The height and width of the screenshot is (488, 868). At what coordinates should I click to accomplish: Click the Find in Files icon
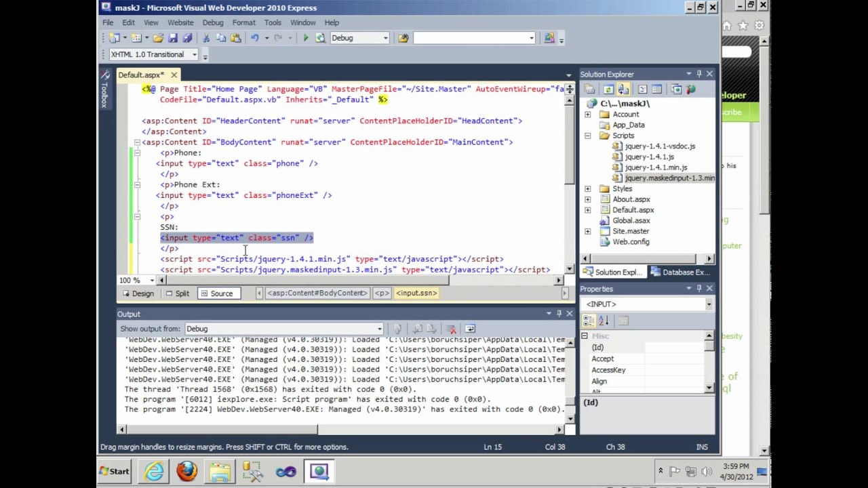[403, 38]
